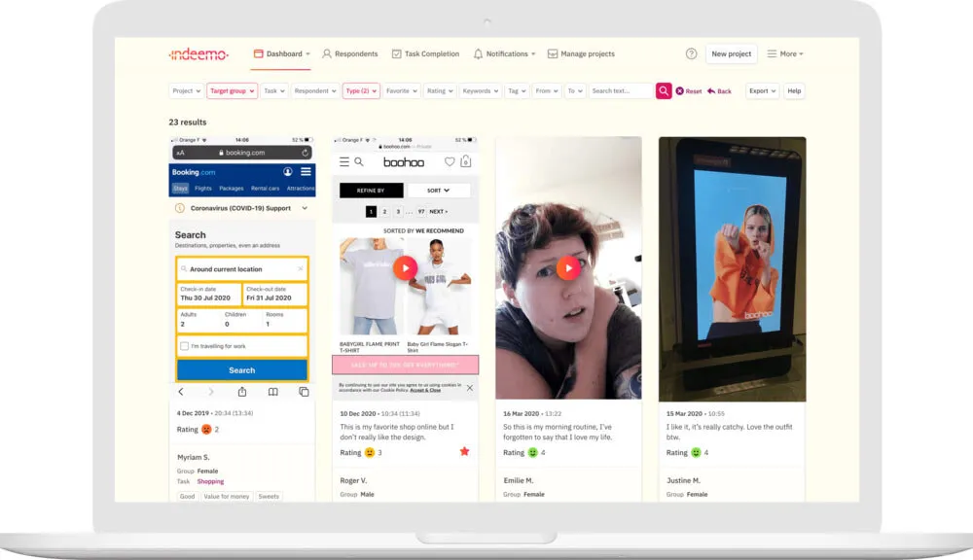The width and height of the screenshot is (973, 560).
Task: Dismiss the boohoo cookie notice X
Action: coord(470,388)
